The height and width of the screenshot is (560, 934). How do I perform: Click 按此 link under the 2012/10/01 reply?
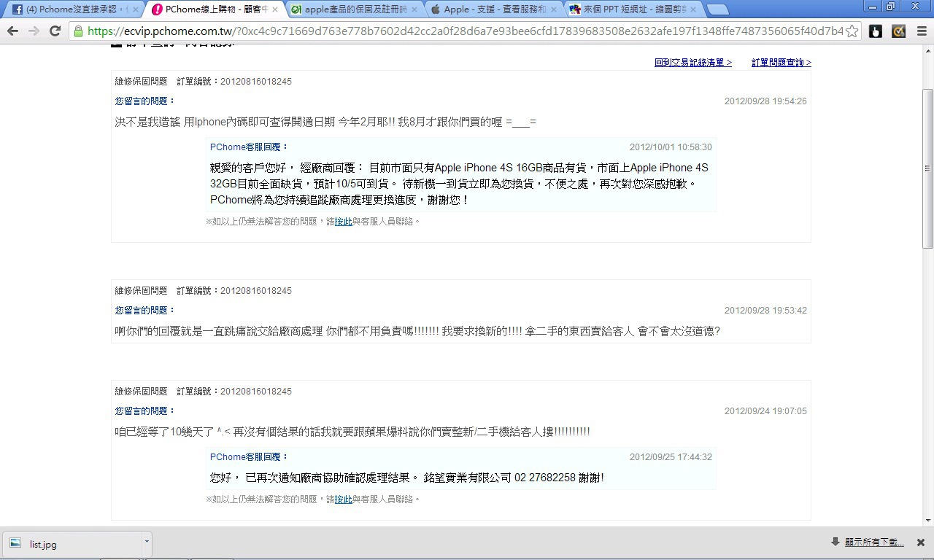[343, 221]
